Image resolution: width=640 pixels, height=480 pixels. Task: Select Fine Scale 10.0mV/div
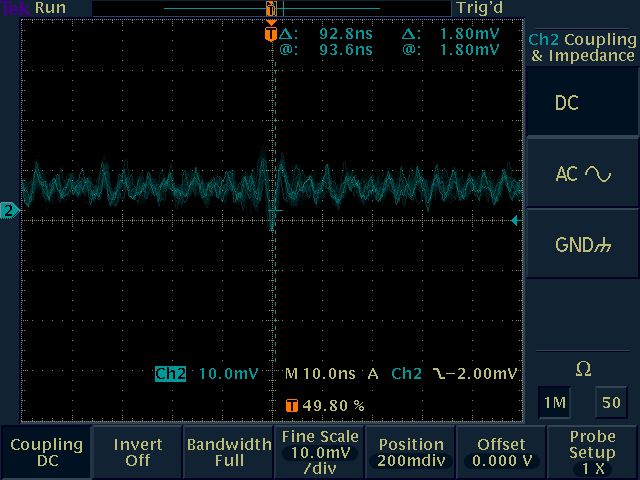point(320,452)
